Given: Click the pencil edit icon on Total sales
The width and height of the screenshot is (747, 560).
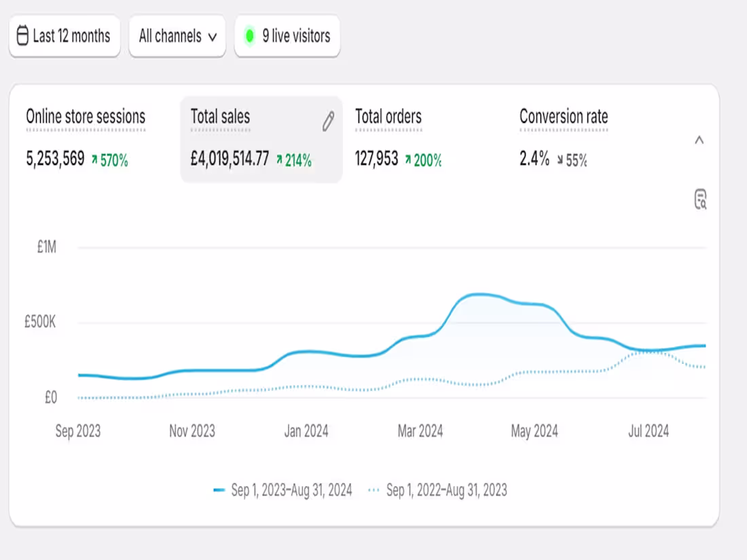Looking at the screenshot, I should [x=328, y=122].
